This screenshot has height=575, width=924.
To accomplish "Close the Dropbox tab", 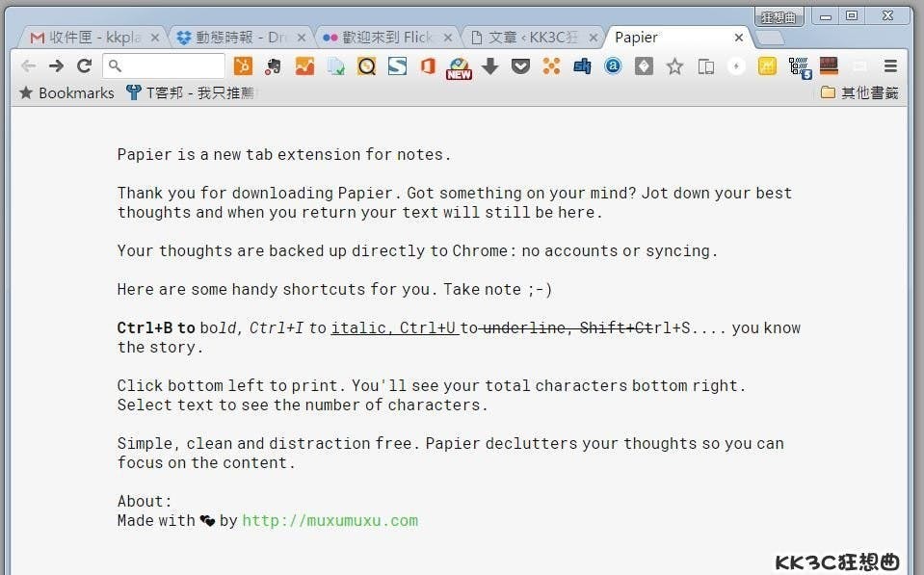I will (x=302, y=38).
